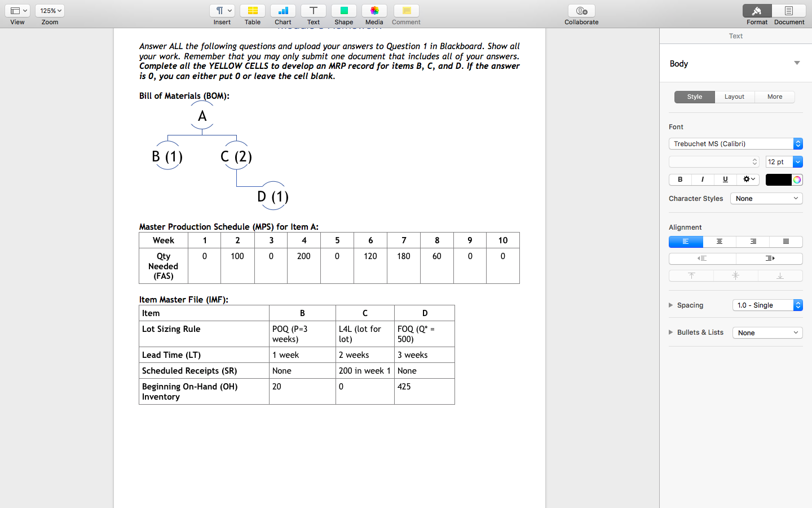The height and width of the screenshot is (508, 812).
Task: Click the 'POQ (P=3 weeks)' cell
Action: point(302,334)
